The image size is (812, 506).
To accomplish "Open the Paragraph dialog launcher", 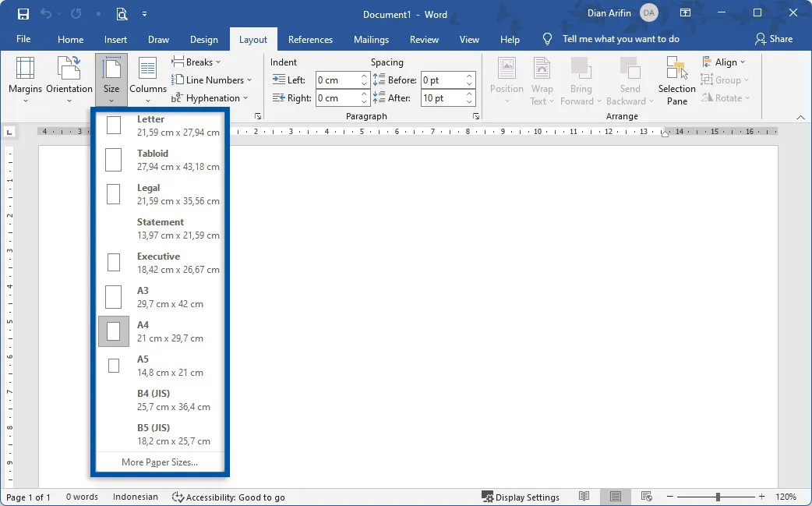I will click(475, 115).
